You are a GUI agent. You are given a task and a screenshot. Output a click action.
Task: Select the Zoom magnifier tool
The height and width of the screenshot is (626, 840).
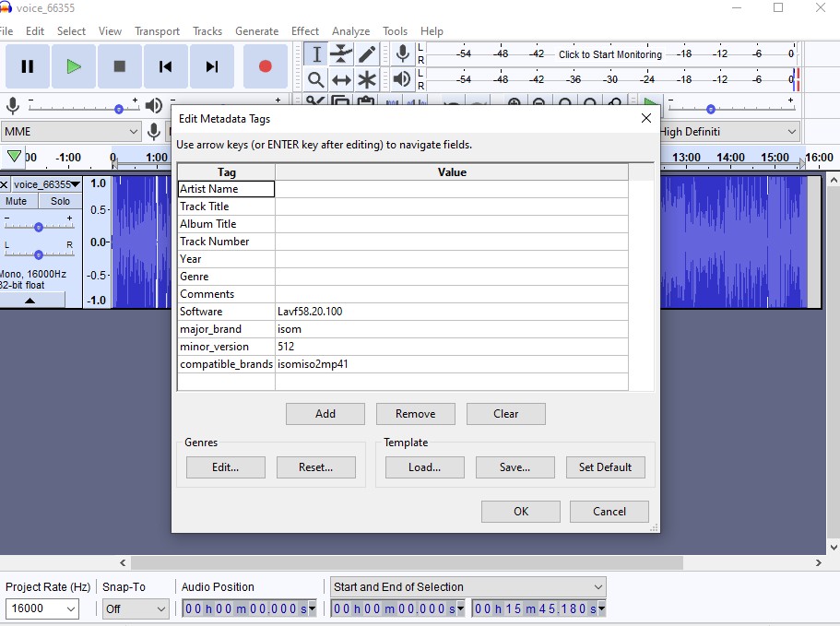[315, 80]
